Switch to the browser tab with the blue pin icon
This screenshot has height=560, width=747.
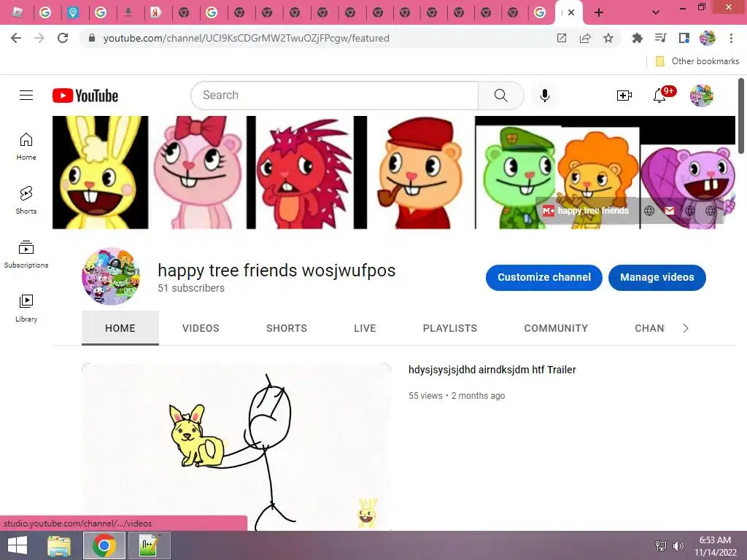point(73,13)
